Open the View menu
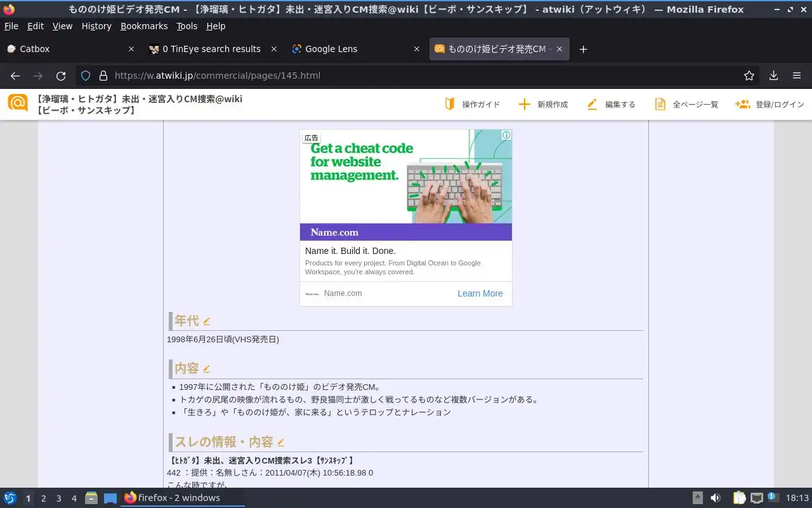812x508 pixels. point(62,26)
